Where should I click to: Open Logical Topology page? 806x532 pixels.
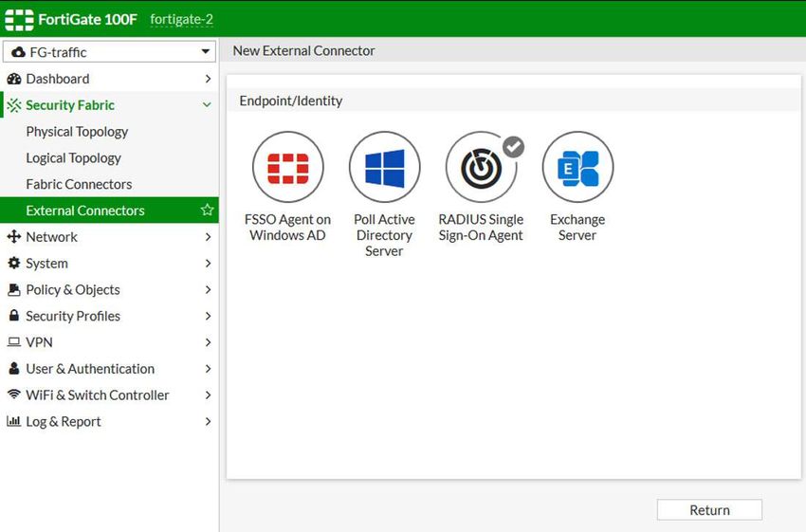tap(74, 157)
